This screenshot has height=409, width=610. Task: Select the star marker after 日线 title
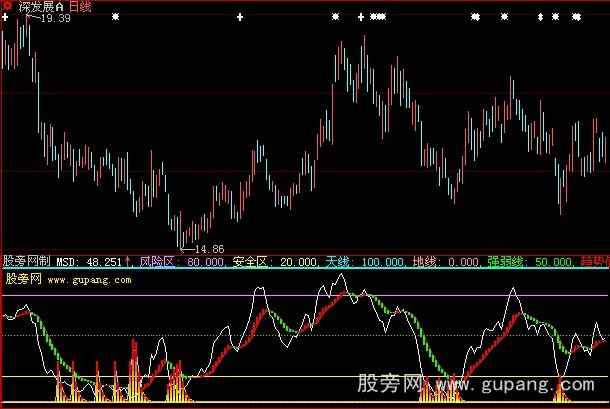click(116, 18)
